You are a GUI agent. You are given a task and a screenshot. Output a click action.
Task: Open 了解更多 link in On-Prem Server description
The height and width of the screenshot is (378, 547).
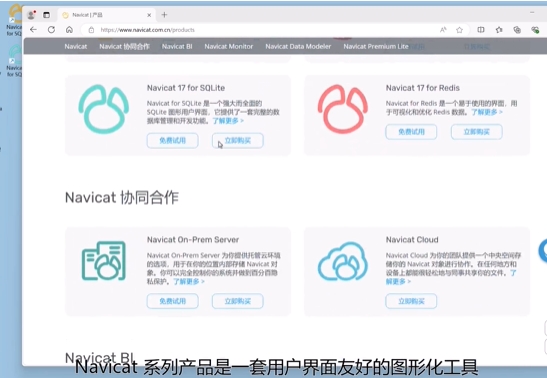[x=189, y=281]
